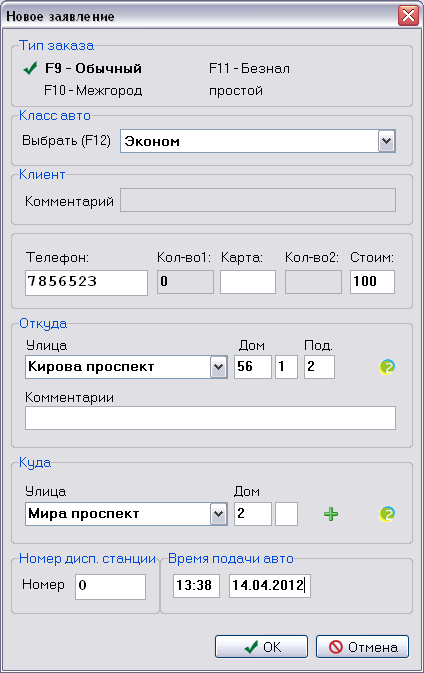Click the Новое заявление title text
This screenshot has height=673, width=424.
61,16
